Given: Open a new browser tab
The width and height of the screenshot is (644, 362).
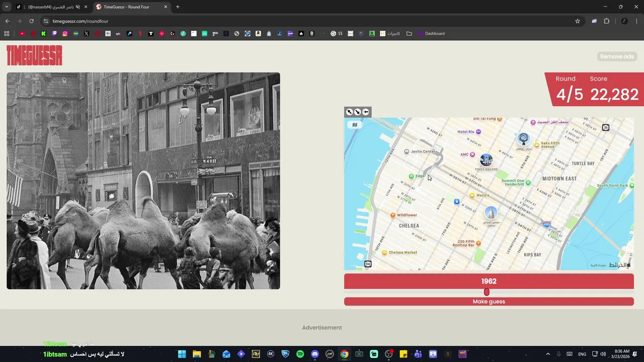Looking at the screenshot, I should [x=178, y=7].
